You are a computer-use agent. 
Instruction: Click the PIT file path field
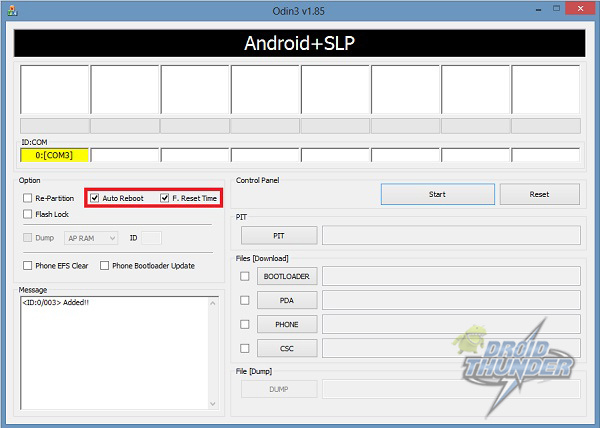451,235
